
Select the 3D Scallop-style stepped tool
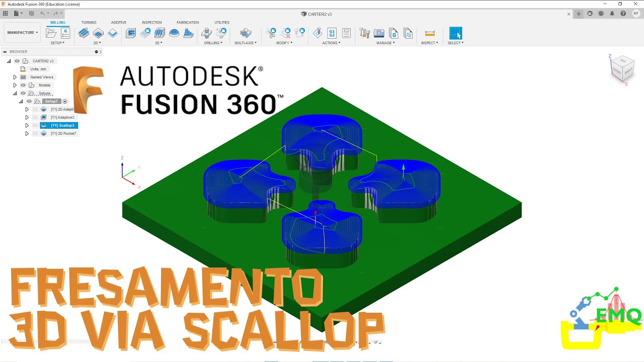coord(189,33)
